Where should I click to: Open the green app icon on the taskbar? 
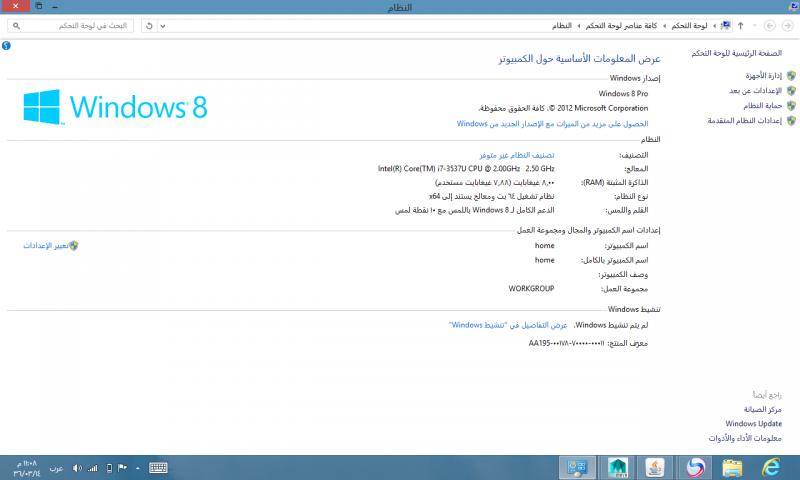(x=617, y=468)
